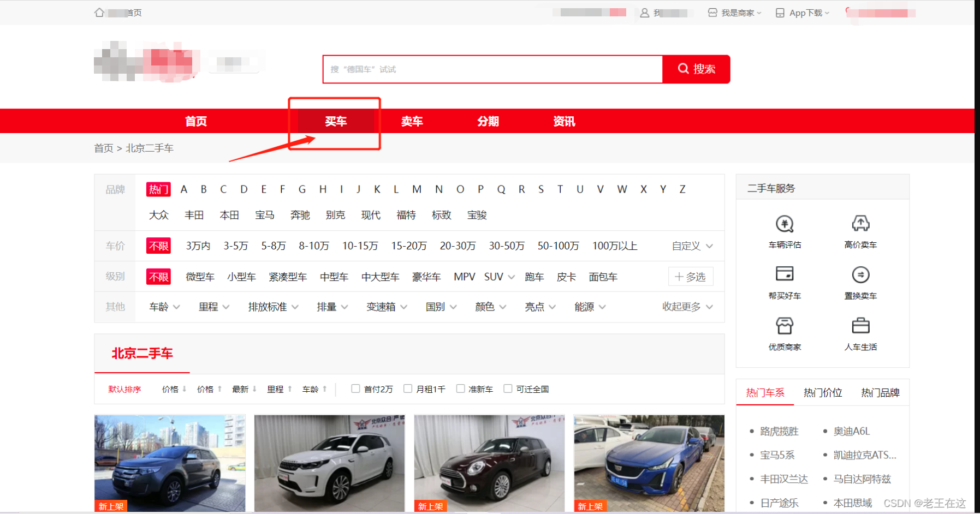Open 宝马5系 hot series link
980x514 pixels.
777,455
